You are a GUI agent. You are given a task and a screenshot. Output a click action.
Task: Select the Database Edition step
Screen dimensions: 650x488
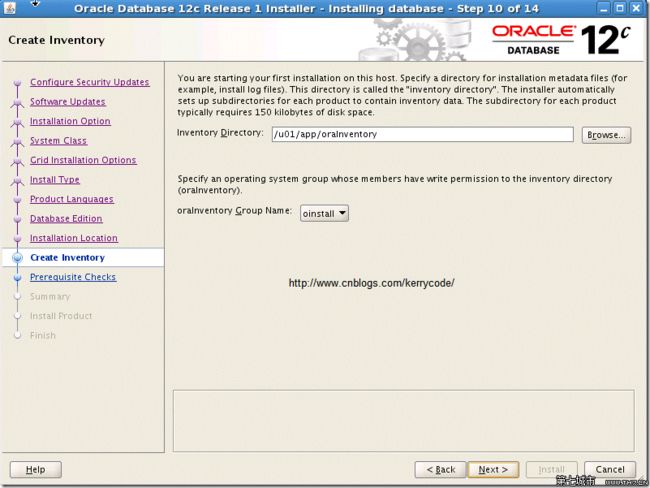(66, 219)
